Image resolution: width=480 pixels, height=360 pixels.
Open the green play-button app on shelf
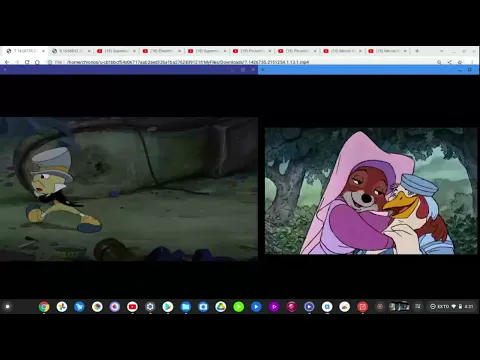click(238, 307)
